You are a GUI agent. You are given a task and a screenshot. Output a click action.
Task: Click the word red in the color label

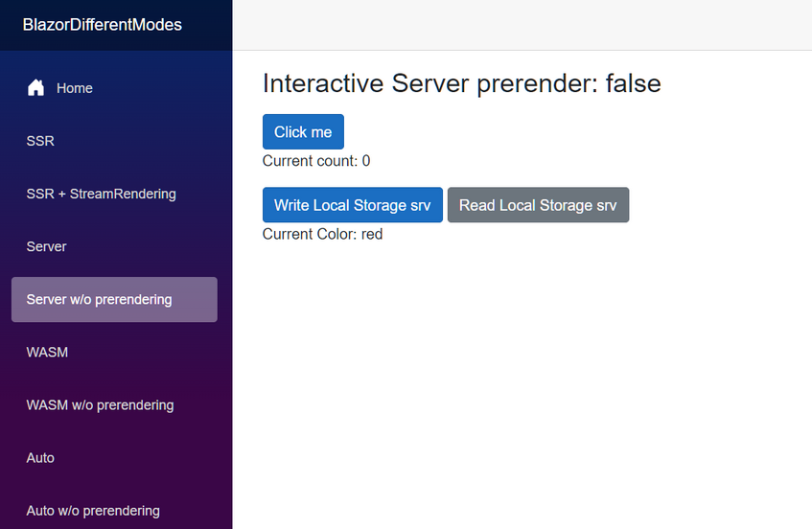(x=372, y=234)
